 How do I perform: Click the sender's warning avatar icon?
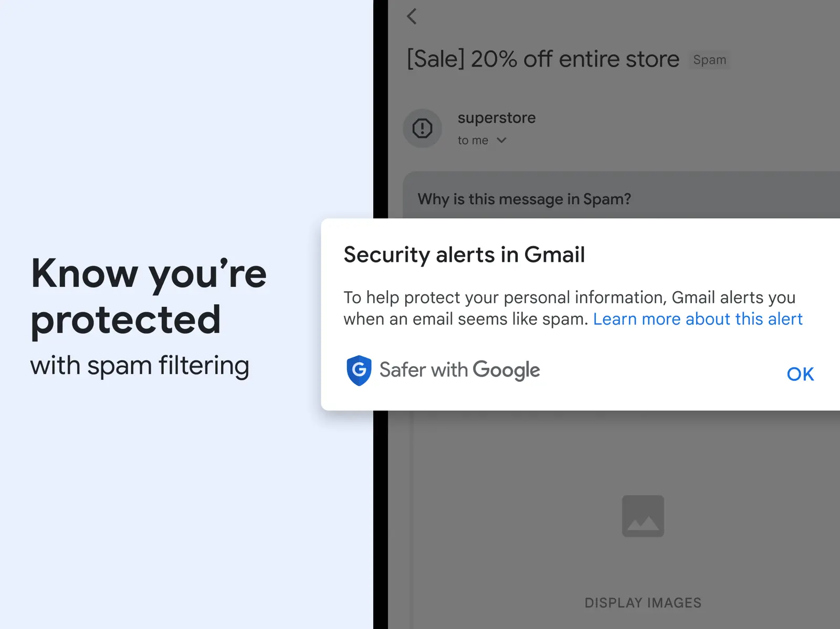coord(422,129)
